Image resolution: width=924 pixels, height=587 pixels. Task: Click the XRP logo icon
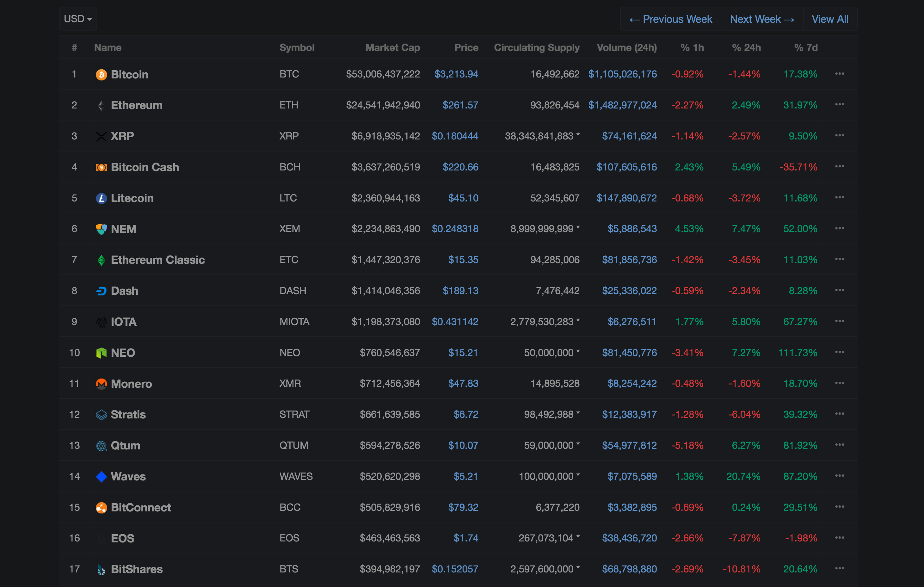point(101,136)
